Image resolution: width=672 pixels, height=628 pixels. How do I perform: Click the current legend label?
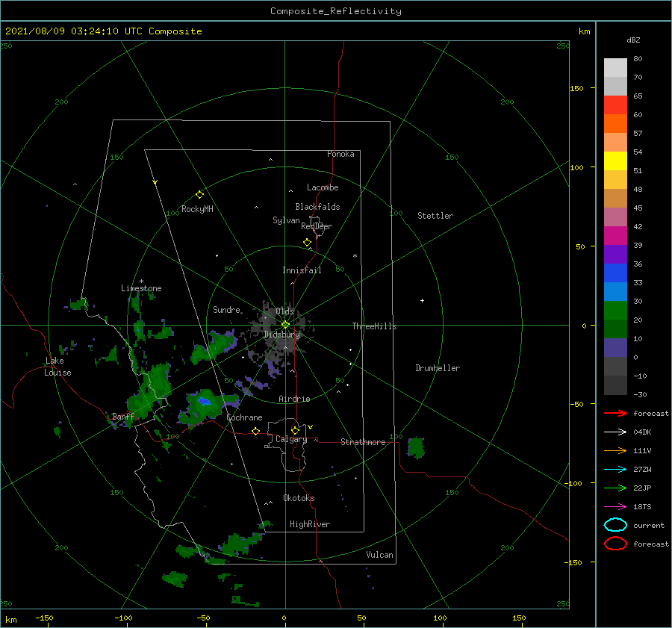click(649, 526)
